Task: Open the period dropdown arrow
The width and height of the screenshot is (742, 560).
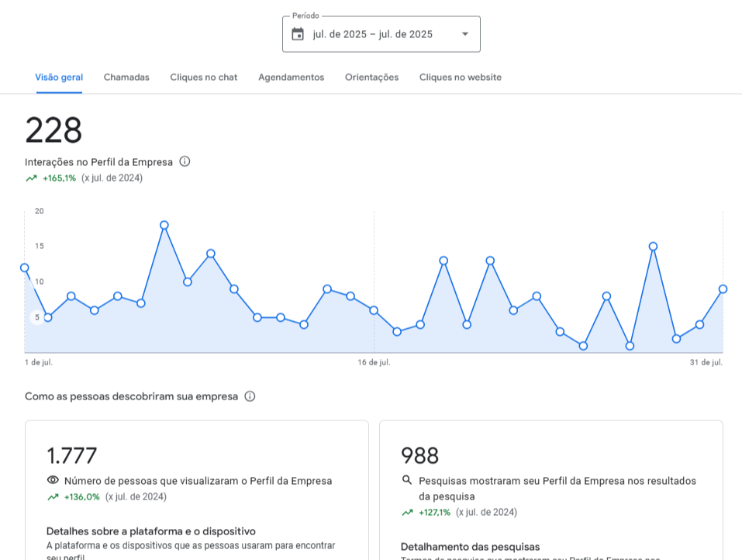Action: click(464, 34)
